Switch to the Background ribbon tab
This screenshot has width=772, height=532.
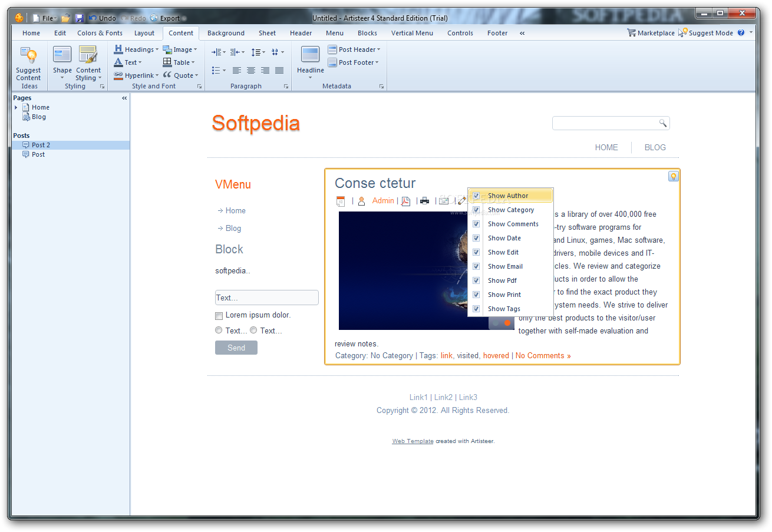(226, 33)
